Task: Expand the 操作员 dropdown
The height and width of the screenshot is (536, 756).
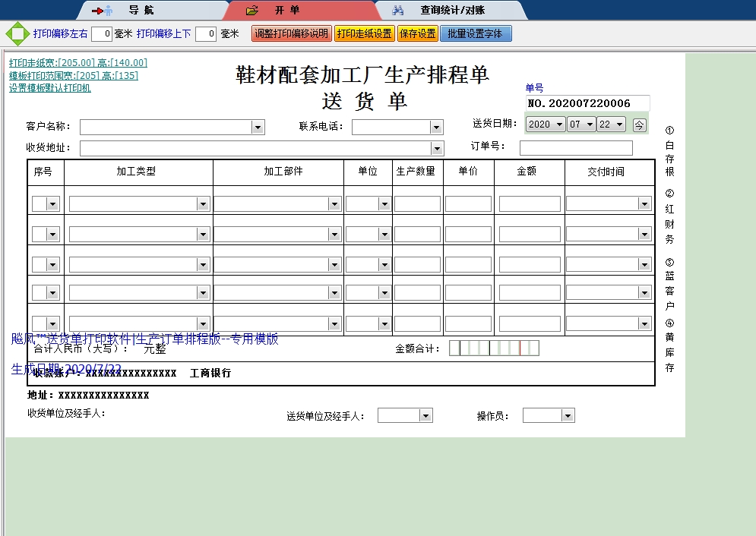Action: pos(568,416)
